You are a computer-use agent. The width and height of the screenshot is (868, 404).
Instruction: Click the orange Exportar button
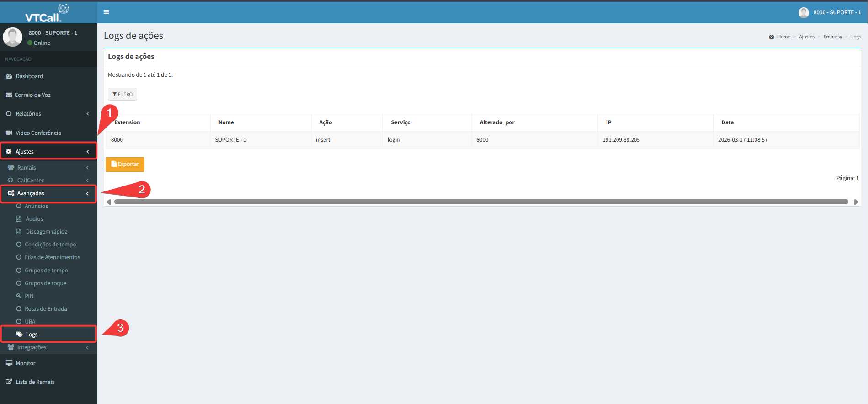(125, 165)
